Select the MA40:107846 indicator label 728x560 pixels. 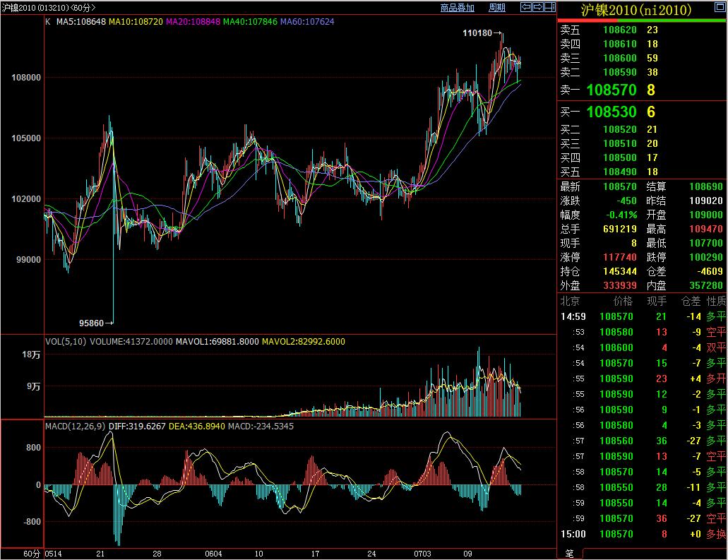[x=250, y=21]
